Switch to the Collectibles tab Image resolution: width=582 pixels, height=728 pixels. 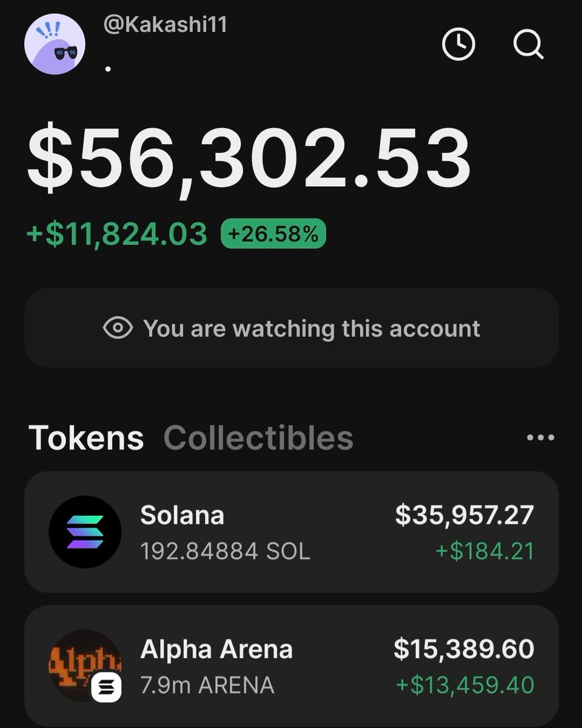tap(258, 437)
